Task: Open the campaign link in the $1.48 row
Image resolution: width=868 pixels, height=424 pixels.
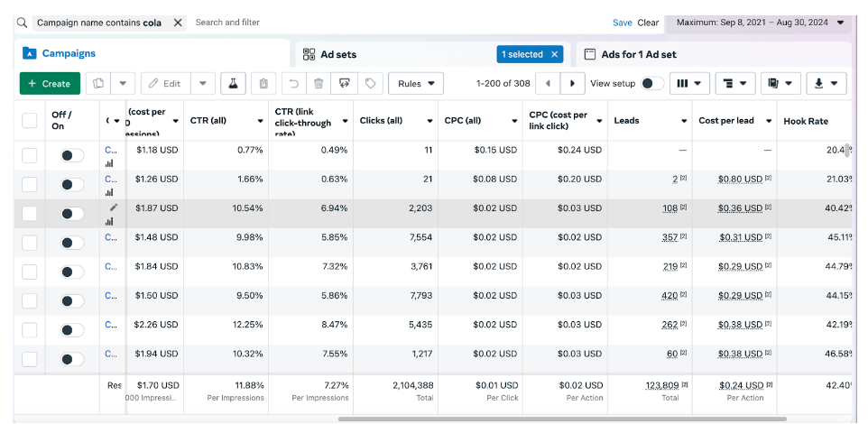Action: (x=111, y=237)
